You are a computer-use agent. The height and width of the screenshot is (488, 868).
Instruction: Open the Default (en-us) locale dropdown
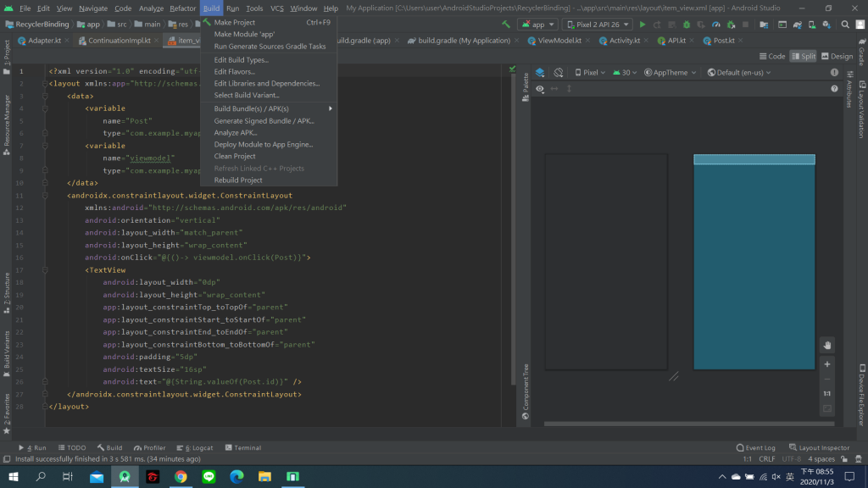739,73
